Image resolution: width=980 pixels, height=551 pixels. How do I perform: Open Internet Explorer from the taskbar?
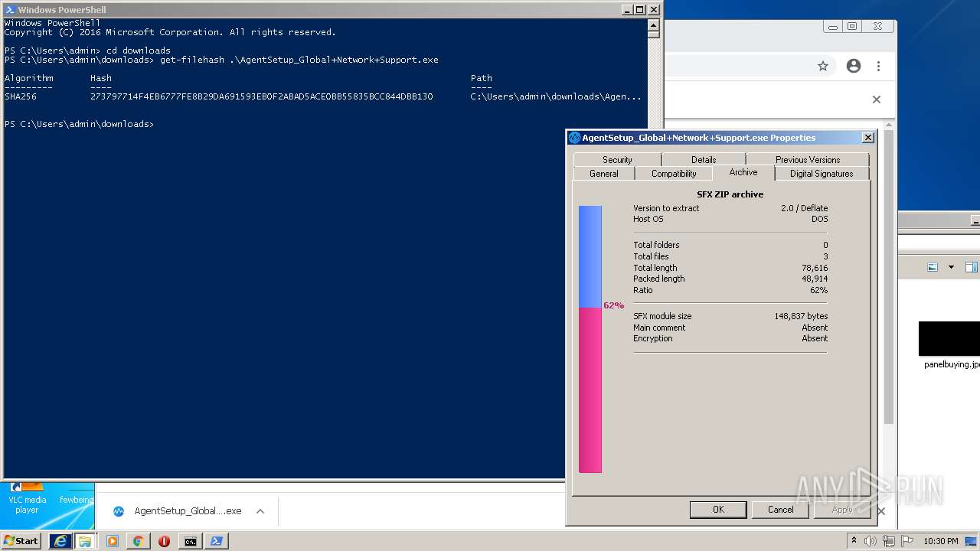pos(60,541)
